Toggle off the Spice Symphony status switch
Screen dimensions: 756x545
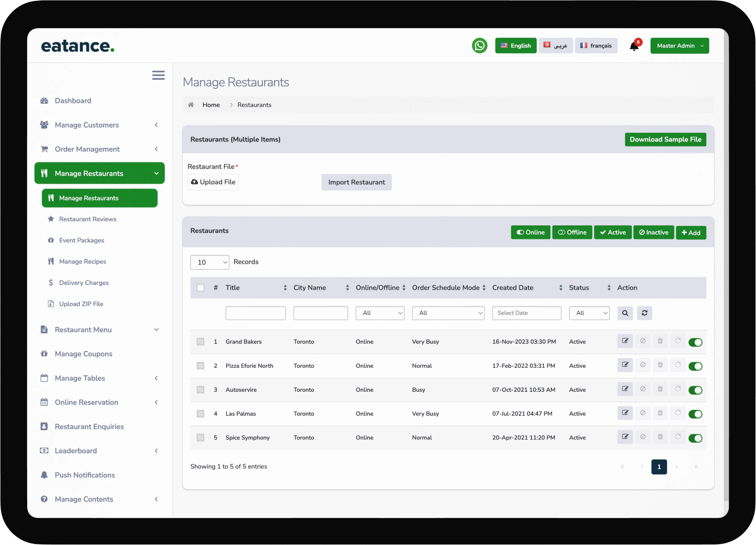[x=695, y=438]
